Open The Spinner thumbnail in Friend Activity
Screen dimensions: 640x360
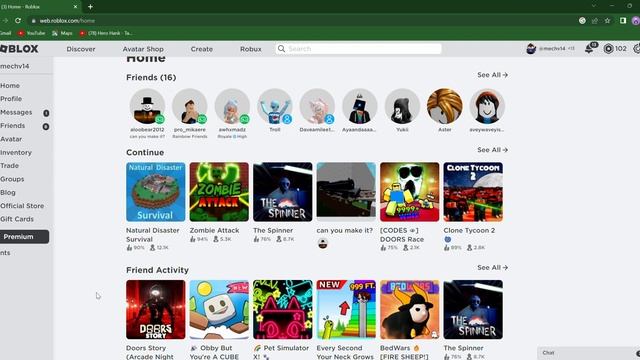(473, 309)
